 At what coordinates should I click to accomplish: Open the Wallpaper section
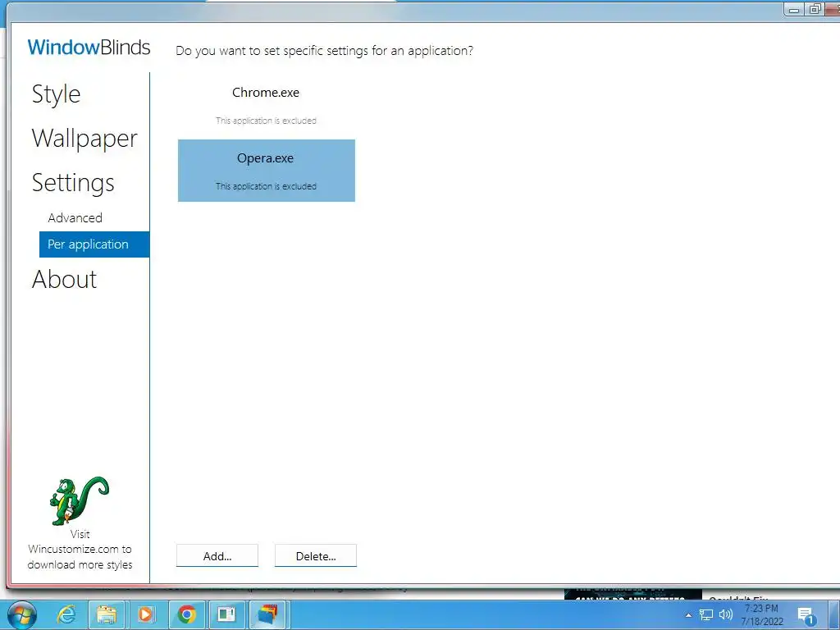point(84,138)
